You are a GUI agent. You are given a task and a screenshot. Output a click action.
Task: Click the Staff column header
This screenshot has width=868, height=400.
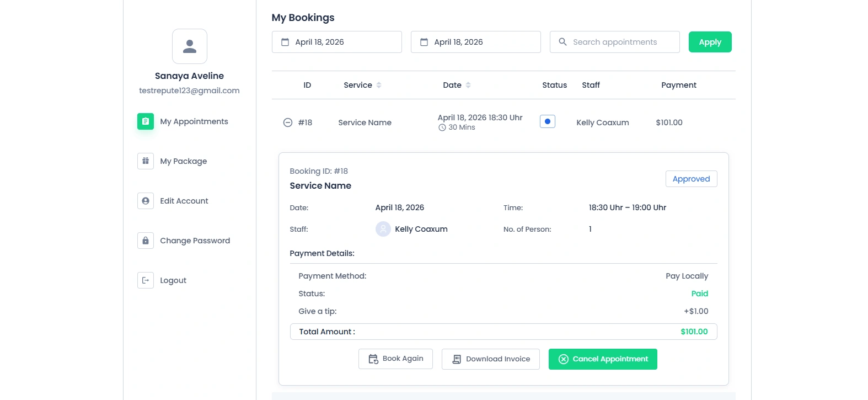[x=591, y=85]
